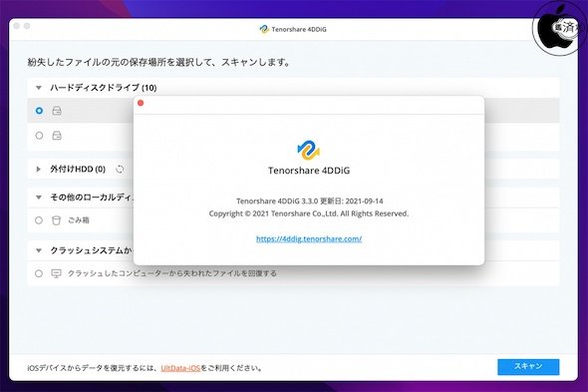Select the first hard disk drive radio button
The image size is (588, 392).
[x=39, y=111]
